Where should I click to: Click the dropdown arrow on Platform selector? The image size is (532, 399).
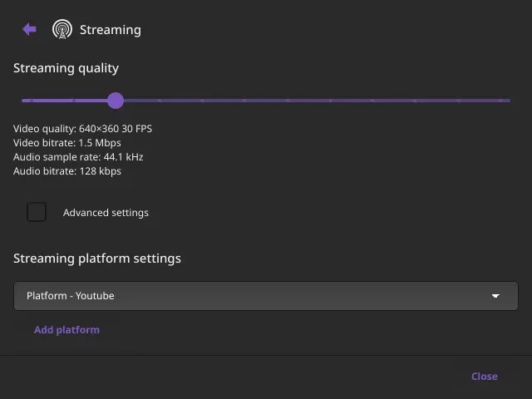(x=495, y=296)
